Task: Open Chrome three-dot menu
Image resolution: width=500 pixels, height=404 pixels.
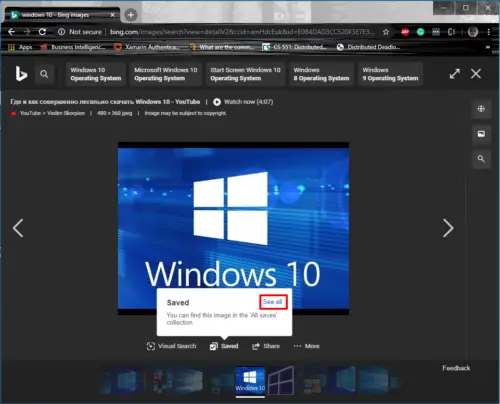Action: click(488, 32)
